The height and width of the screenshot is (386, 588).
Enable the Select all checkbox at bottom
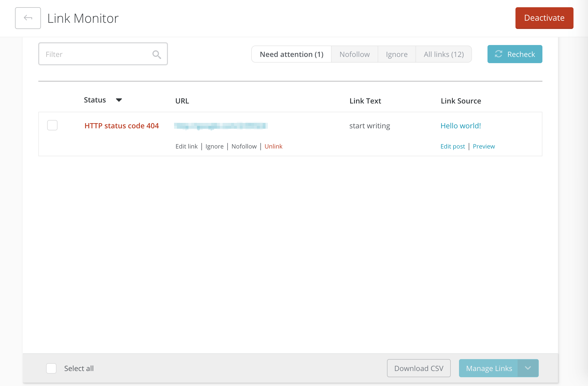point(51,368)
